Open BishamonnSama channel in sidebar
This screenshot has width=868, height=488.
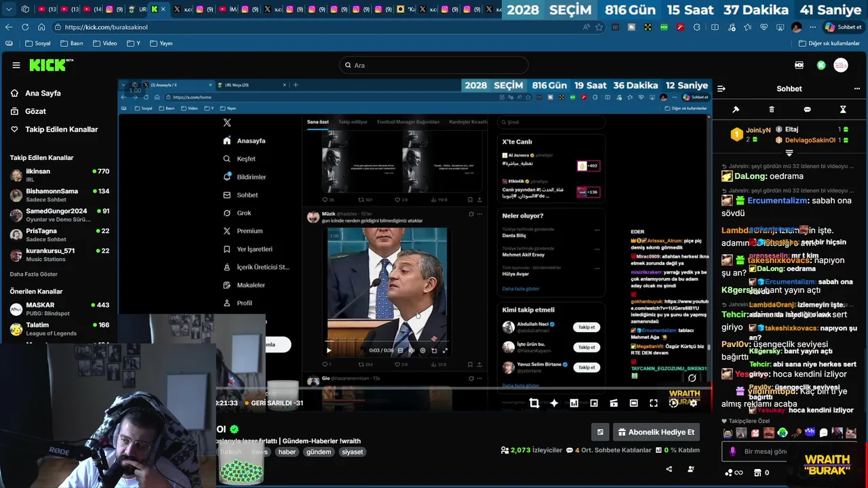tap(60, 195)
